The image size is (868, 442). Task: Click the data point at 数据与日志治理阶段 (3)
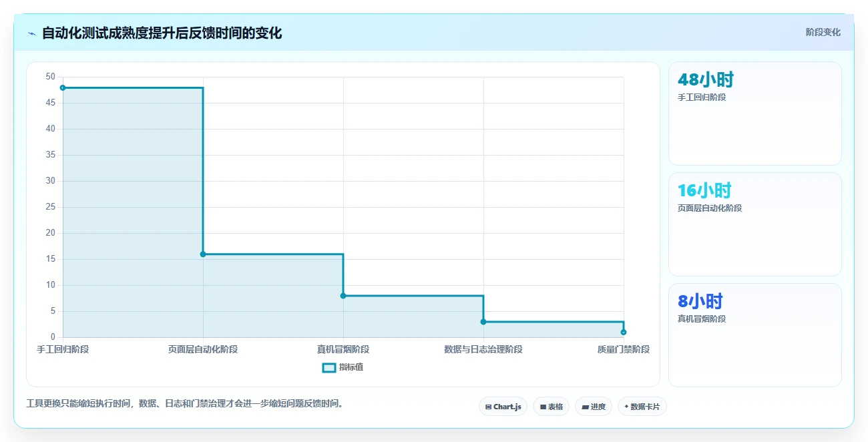pos(483,322)
